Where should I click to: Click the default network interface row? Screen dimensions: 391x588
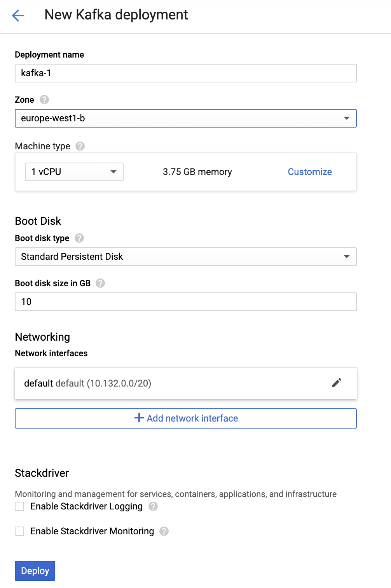pos(155,383)
